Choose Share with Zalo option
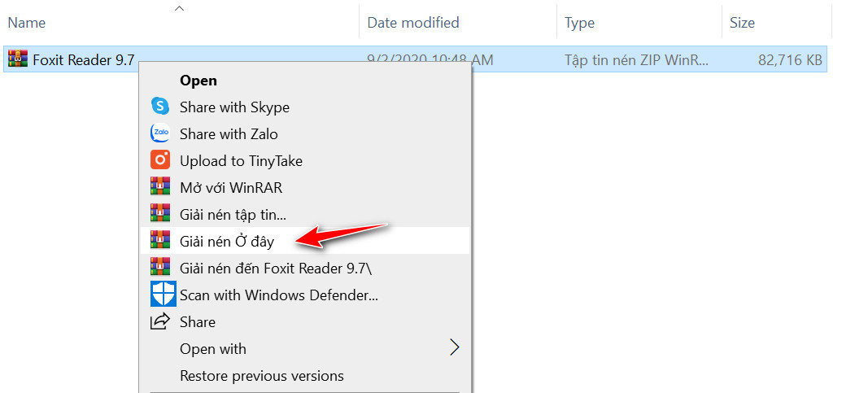Viewport: 868px width, 393px height. tap(229, 133)
